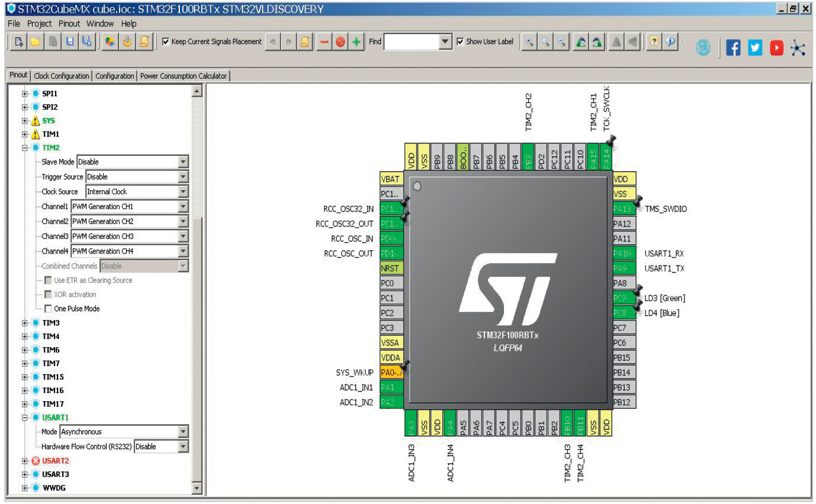Click the SYS_WKUP pin label
The height and width of the screenshot is (504, 816).
coord(355,372)
